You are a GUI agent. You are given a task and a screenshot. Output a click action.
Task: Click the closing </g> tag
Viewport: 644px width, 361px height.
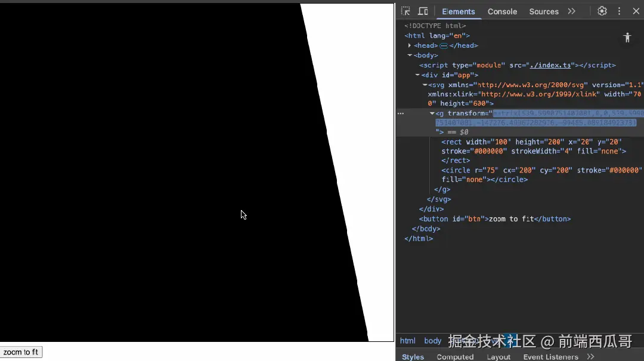coord(442,190)
